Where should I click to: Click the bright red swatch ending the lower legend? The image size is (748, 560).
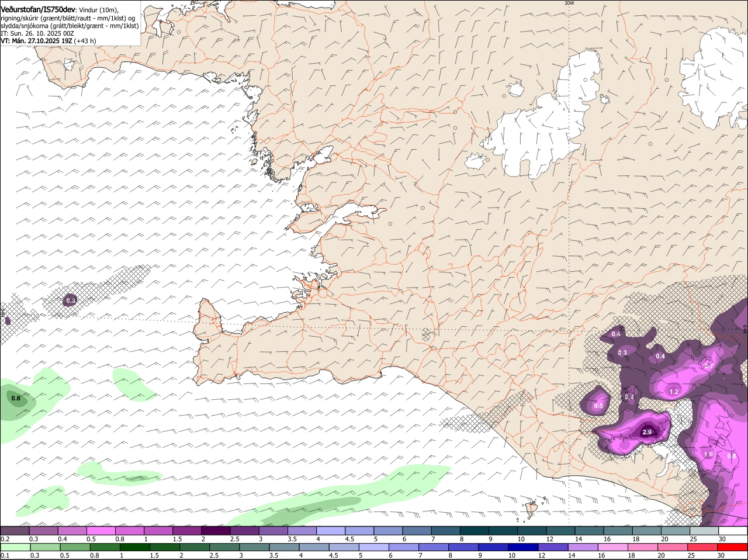[733, 547]
